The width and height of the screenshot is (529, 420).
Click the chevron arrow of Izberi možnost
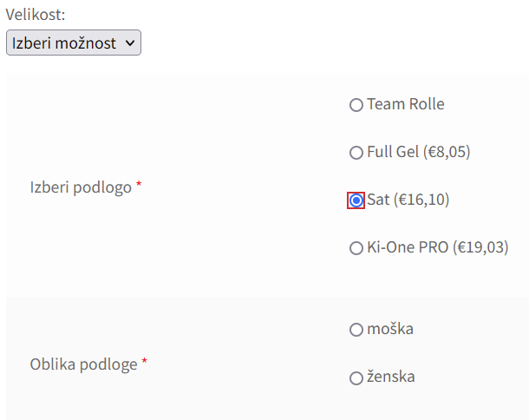130,43
